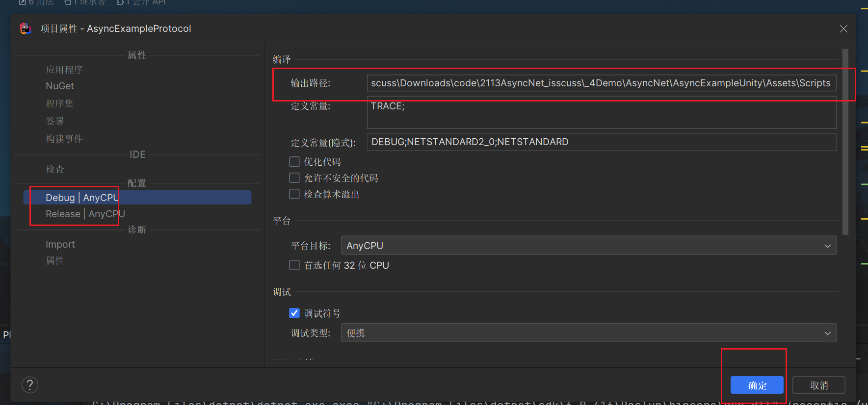Check the 检查算术溢出 option

pos(294,194)
